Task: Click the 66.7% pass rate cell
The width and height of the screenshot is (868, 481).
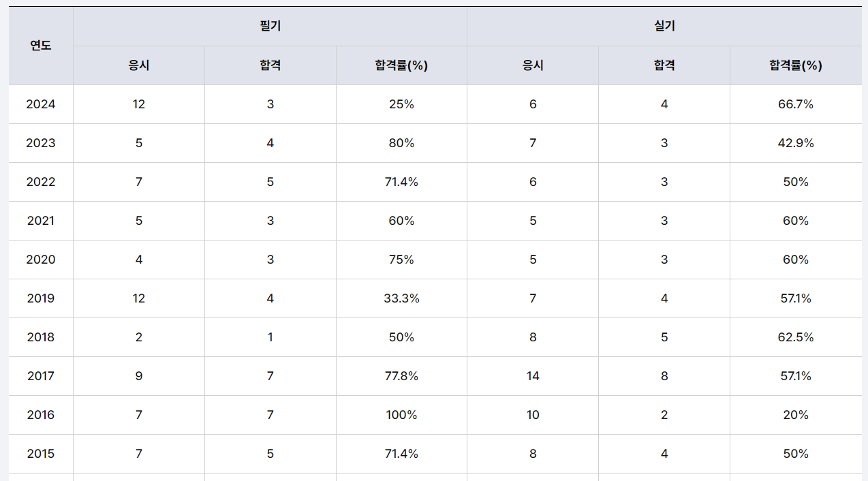Action: [795, 104]
